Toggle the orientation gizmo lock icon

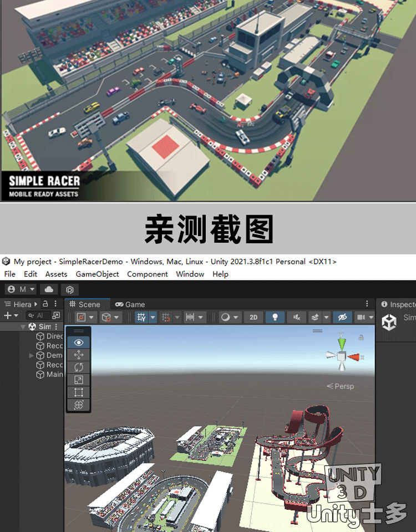(x=361, y=337)
